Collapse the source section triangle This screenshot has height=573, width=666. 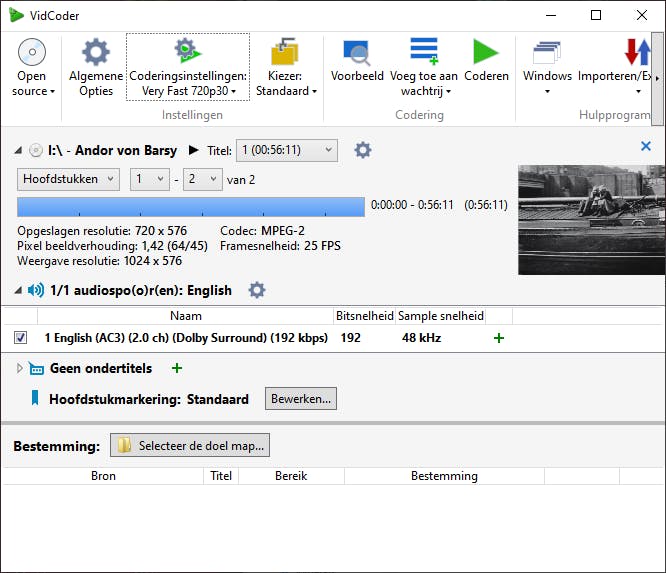tap(18, 150)
